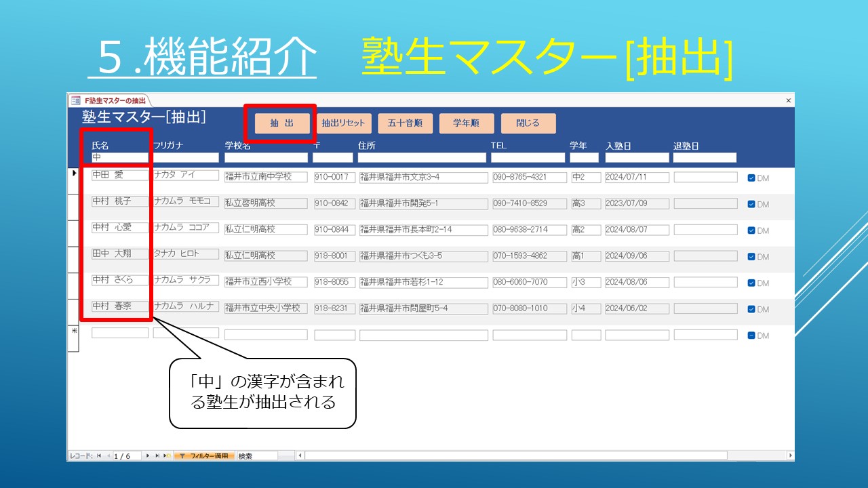This screenshot has height=488, width=868.
Task: Sort by 学年順 button
Action: (466, 123)
